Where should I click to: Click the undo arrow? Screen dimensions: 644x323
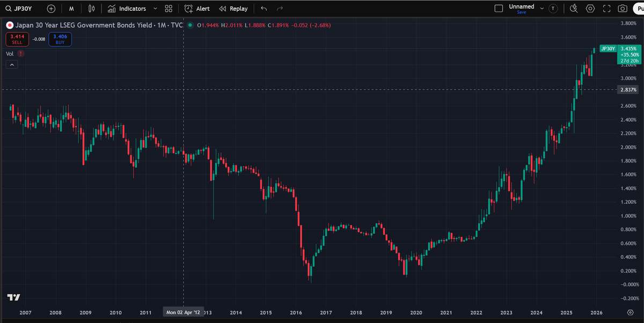point(264,9)
